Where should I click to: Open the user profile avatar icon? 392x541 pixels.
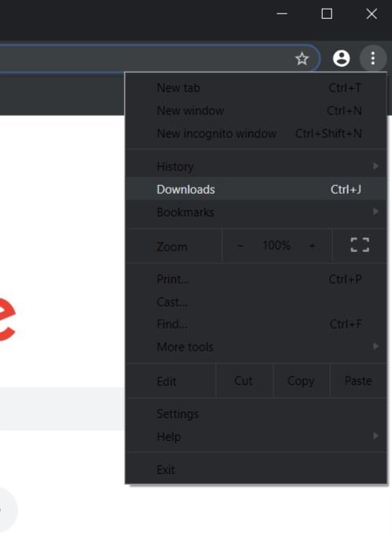[342, 58]
